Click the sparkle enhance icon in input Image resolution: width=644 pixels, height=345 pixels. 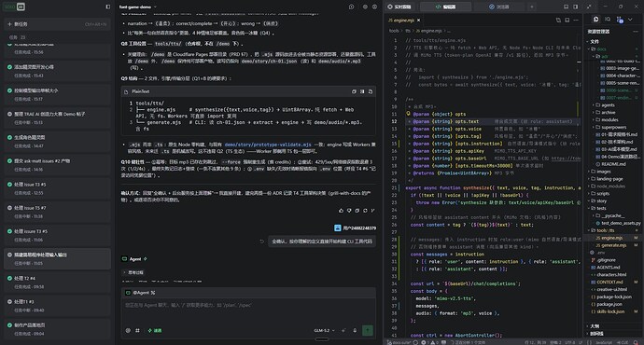pos(343,330)
